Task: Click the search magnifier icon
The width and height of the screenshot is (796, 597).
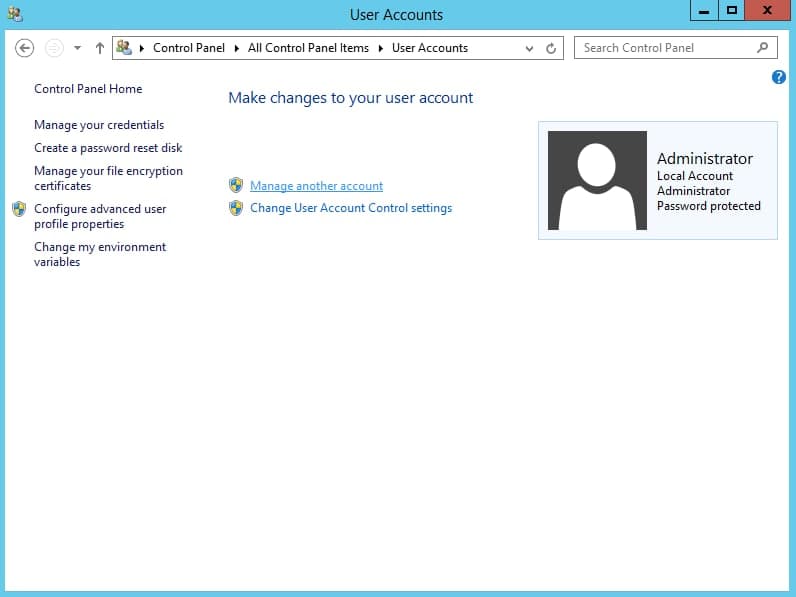Action: pyautogui.click(x=762, y=48)
